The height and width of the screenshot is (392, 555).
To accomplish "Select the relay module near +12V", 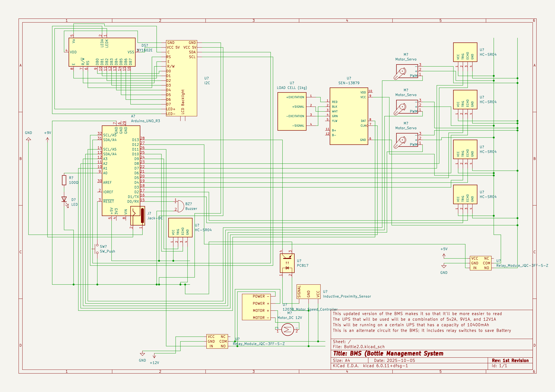I will (217, 341).
